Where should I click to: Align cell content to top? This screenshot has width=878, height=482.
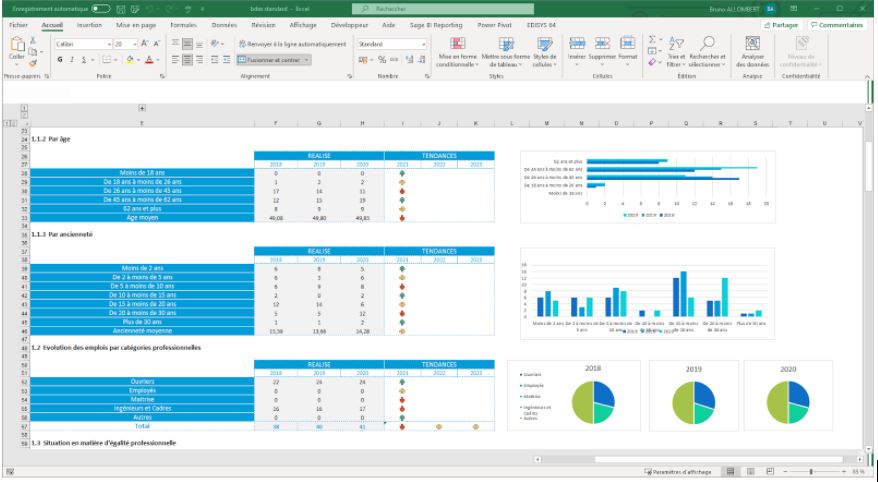click(x=175, y=44)
